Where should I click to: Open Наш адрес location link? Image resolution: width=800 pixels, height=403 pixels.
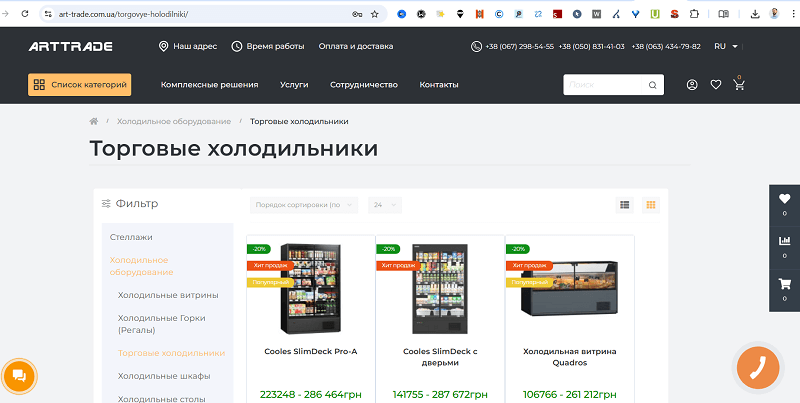[188, 46]
